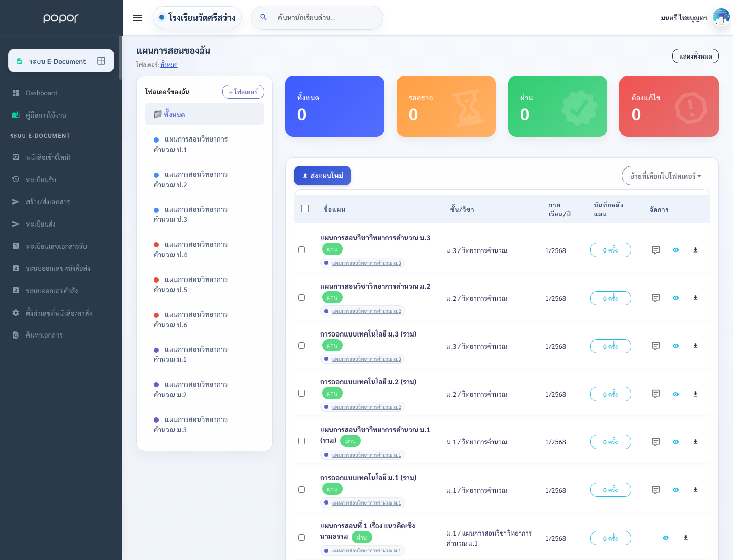Click 0 ครั้ง button in การออกแบบเทคโนโลยี ม.3 row
Screen dimensions: 733x560
[611, 346]
